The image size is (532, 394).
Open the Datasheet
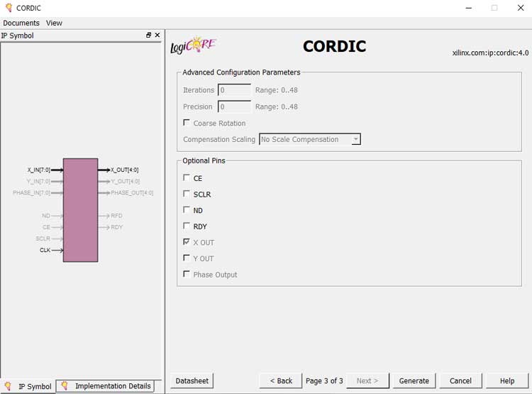(x=192, y=381)
